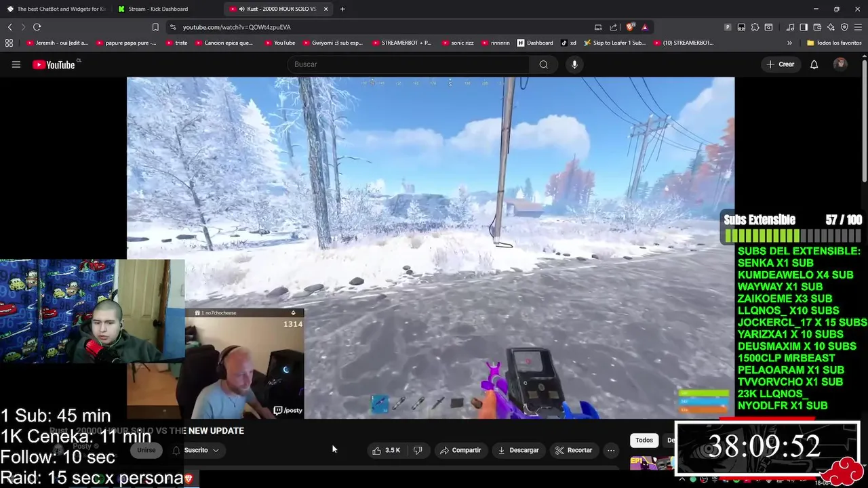
Task: Open the Brave Shields lion icon
Action: point(630,27)
